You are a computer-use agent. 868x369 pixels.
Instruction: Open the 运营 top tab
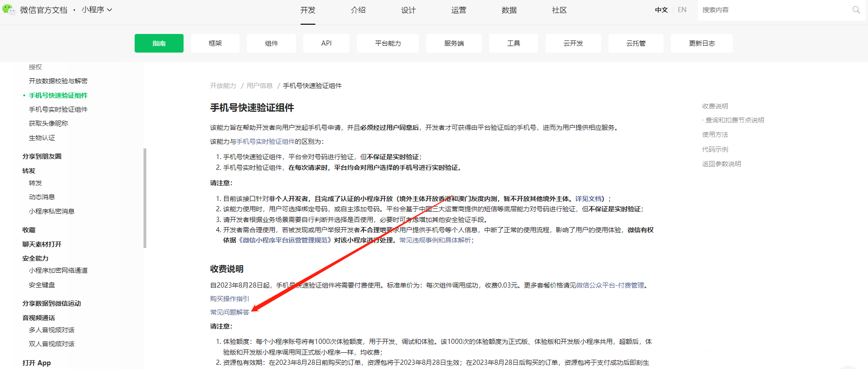459,10
